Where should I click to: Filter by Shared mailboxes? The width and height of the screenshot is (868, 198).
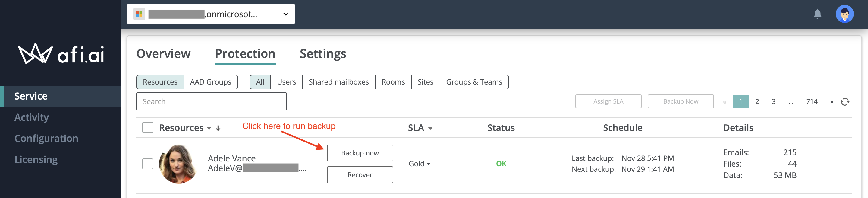click(x=339, y=82)
